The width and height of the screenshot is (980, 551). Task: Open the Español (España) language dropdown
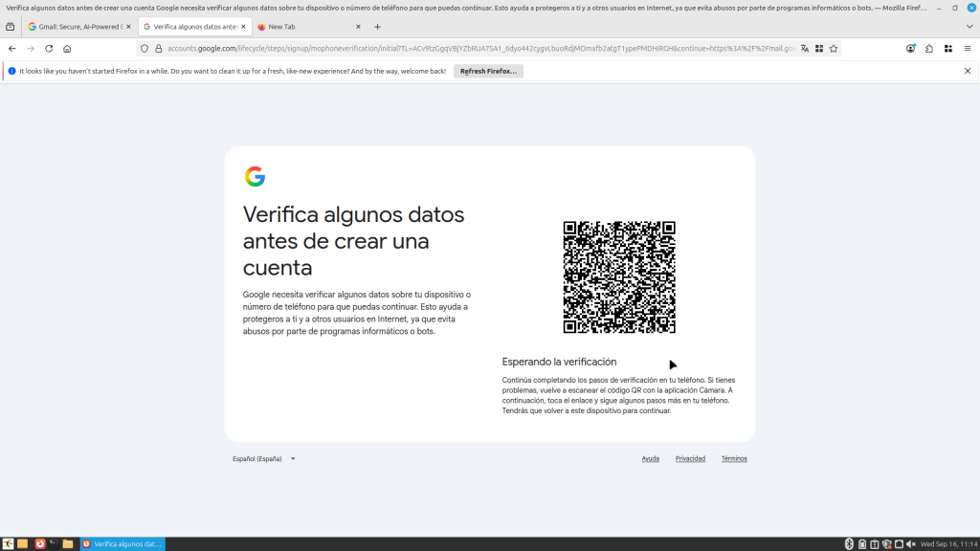(263, 458)
